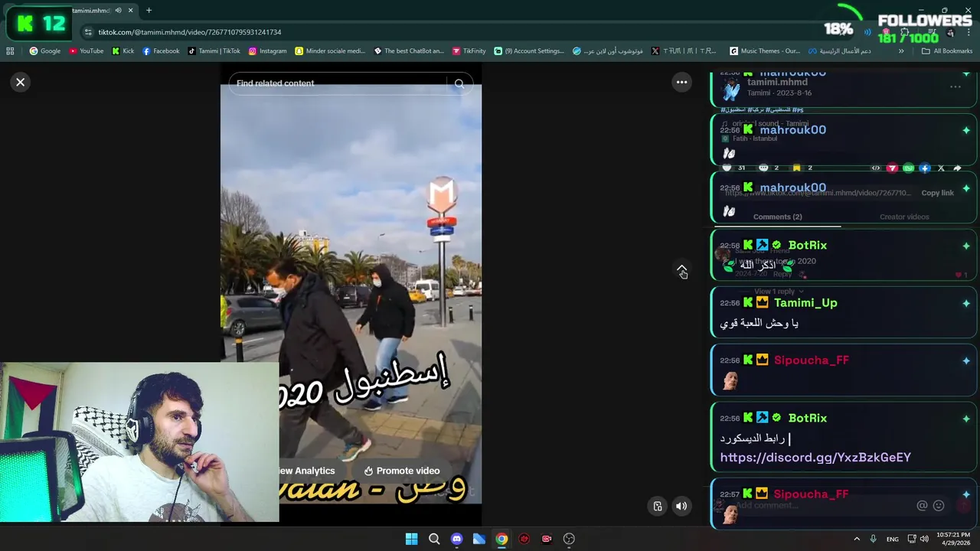Click the View 1 reply expander
Viewport: 980px width, 551px height.
(x=779, y=292)
